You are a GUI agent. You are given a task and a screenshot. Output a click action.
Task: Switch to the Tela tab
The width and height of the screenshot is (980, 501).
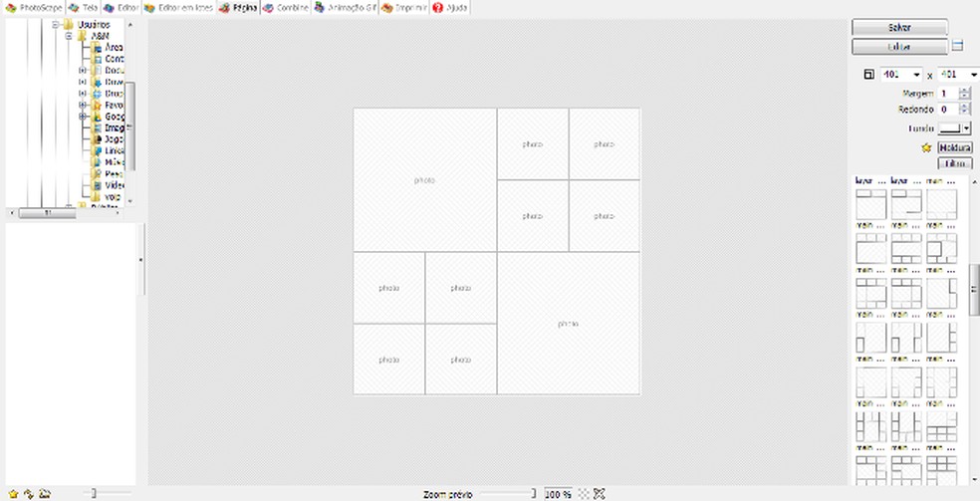pyautogui.click(x=83, y=8)
